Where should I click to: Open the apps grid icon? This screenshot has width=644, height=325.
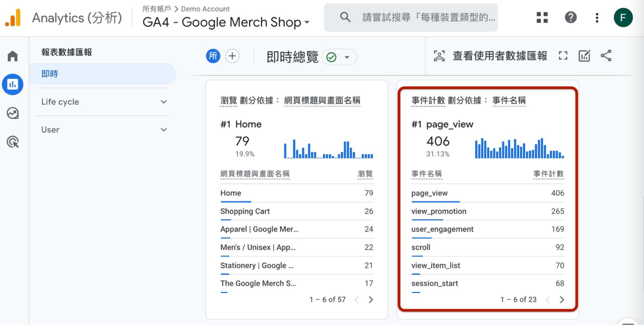542,17
